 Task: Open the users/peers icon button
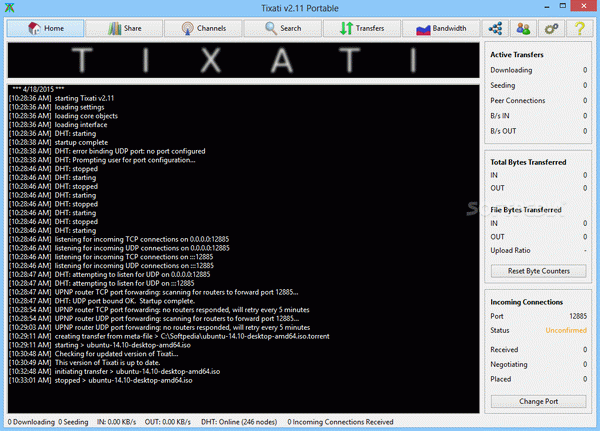coord(523,28)
